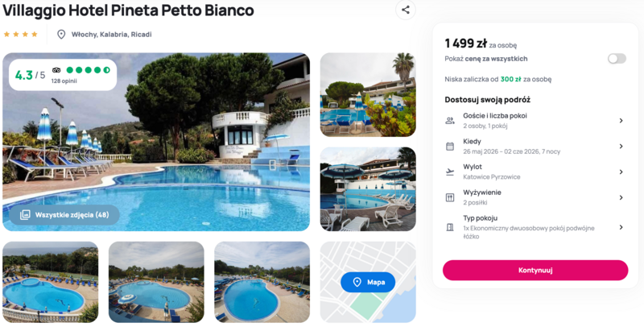
Task: Click the meals icon next to Wyżywienie
Action: click(450, 197)
